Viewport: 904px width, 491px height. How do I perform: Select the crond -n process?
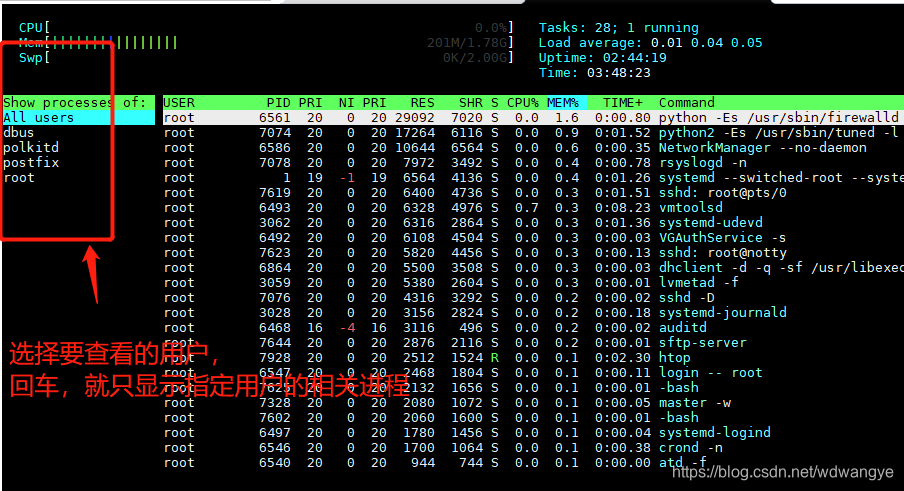[533, 447]
